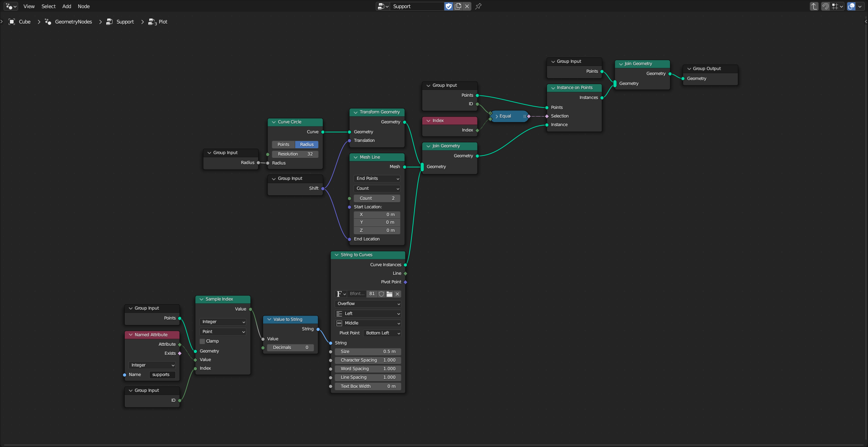868x447 pixels.
Task: Toggle the node editor overlays button
Action: (x=851, y=6)
